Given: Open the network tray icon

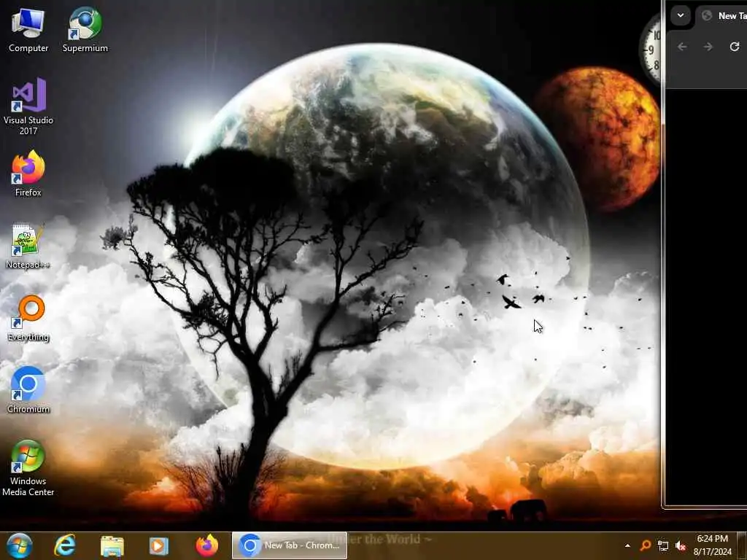Looking at the screenshot, I should pos(663,545).
